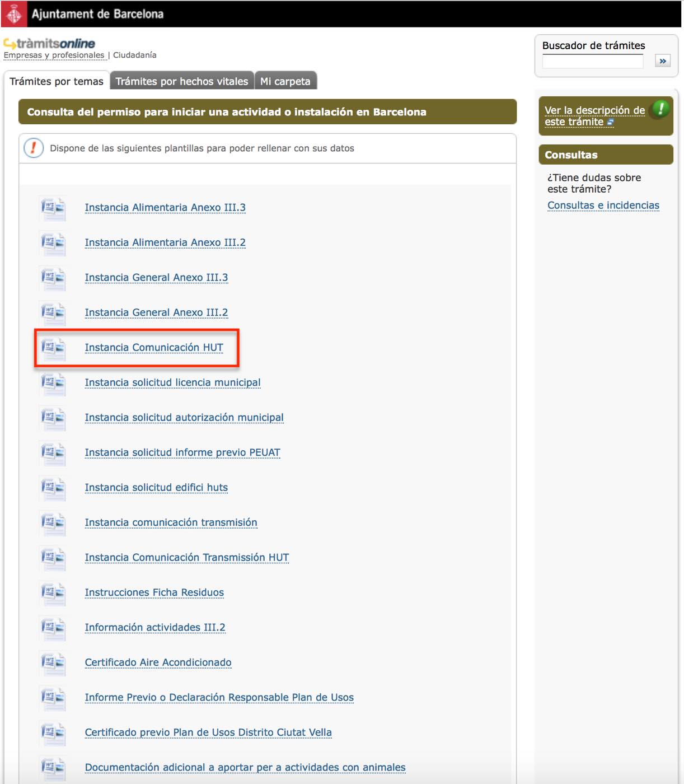Click document icon beside Instrucciones Ficha Residuos
This screenshot has height=784, width=684.
(53, 592)
